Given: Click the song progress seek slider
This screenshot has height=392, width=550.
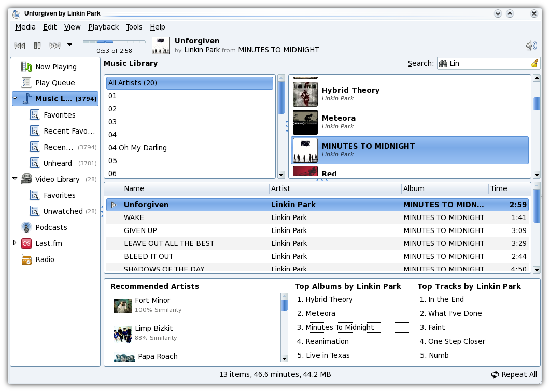Looking at the screenshot, I should point(114,41).
